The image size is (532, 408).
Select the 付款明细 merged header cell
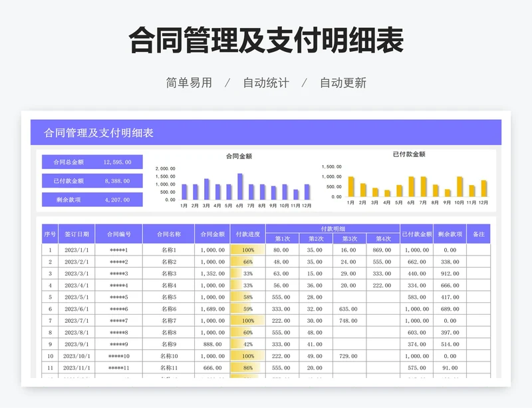coord(332,229)
